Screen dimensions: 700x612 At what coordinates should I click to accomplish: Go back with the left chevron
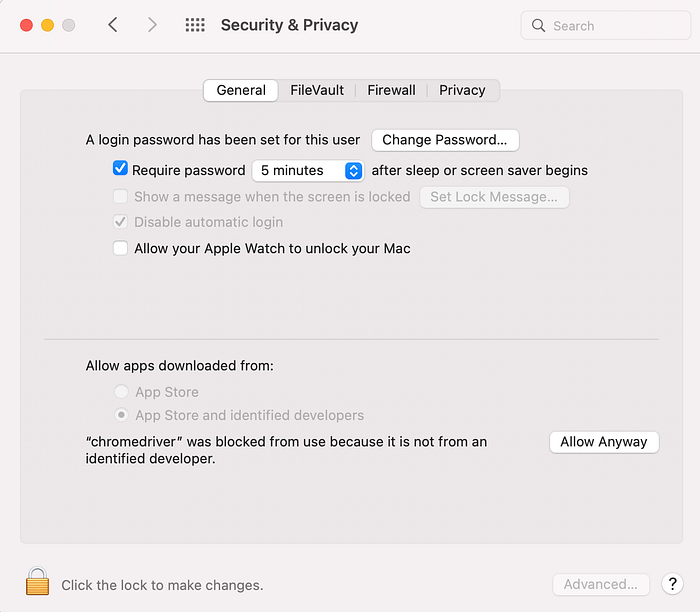coord(113,25)
